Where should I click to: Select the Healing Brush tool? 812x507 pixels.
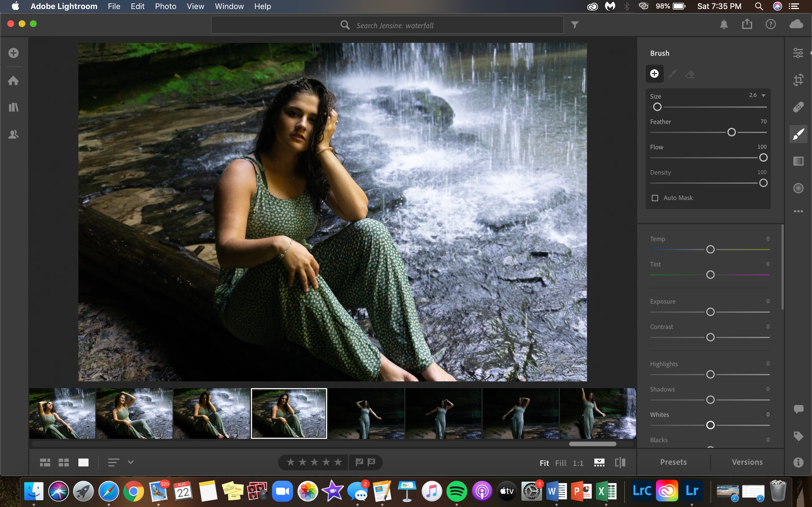[798, 107]
